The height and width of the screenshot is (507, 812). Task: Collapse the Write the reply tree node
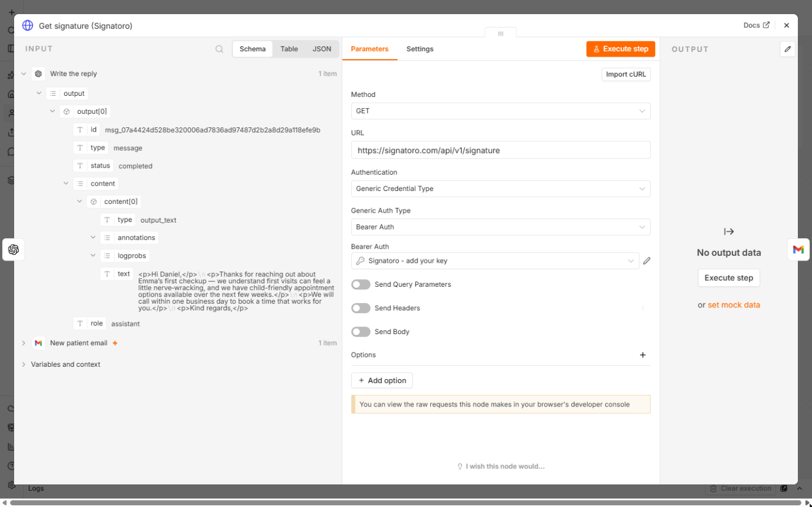tap(24, 74)
